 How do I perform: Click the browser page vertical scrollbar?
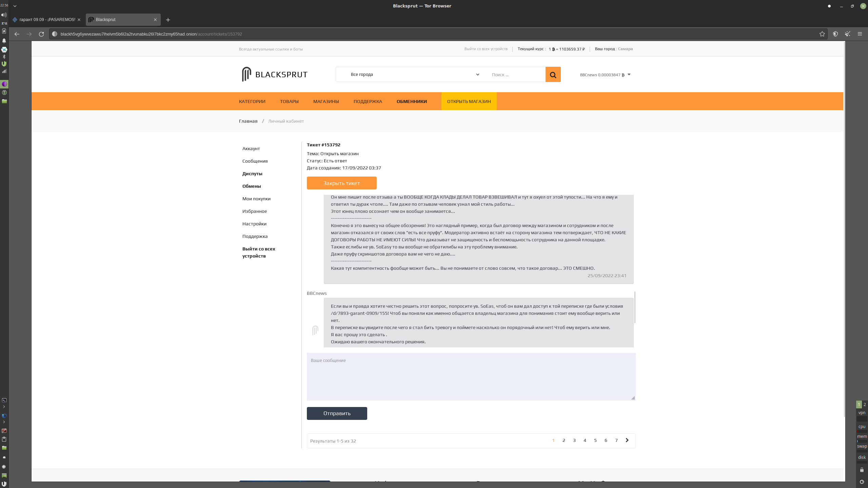(844, 229)
